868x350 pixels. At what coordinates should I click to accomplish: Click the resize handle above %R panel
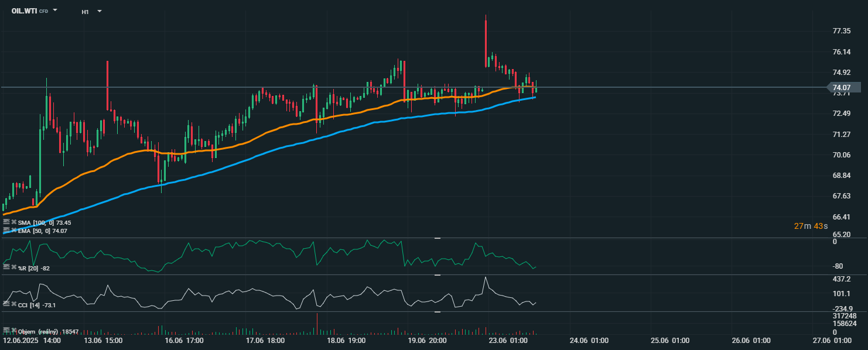point(437,238)
